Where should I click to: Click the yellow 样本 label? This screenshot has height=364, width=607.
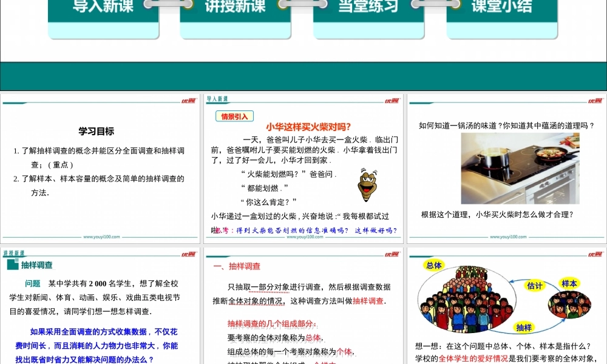[569, 283]
